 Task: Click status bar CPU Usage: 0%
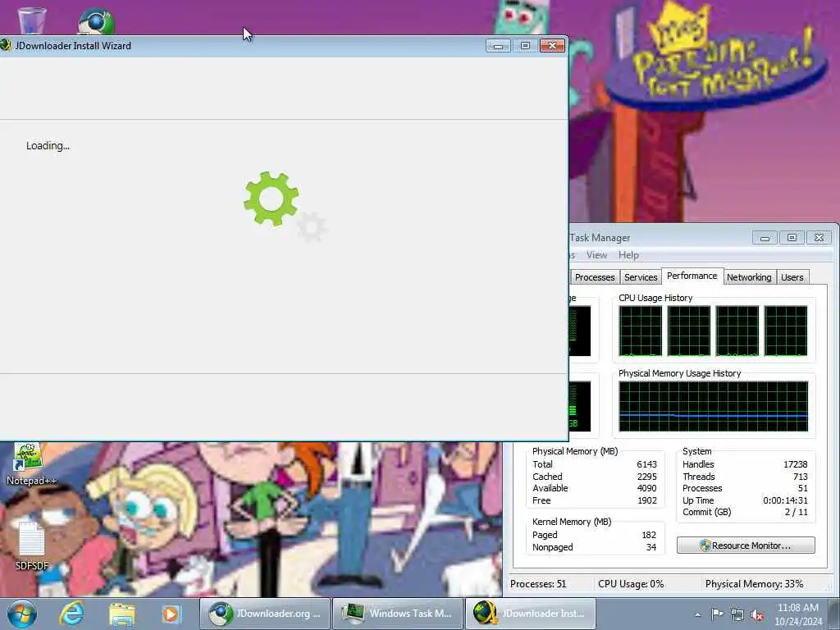(x=631, y=584)
